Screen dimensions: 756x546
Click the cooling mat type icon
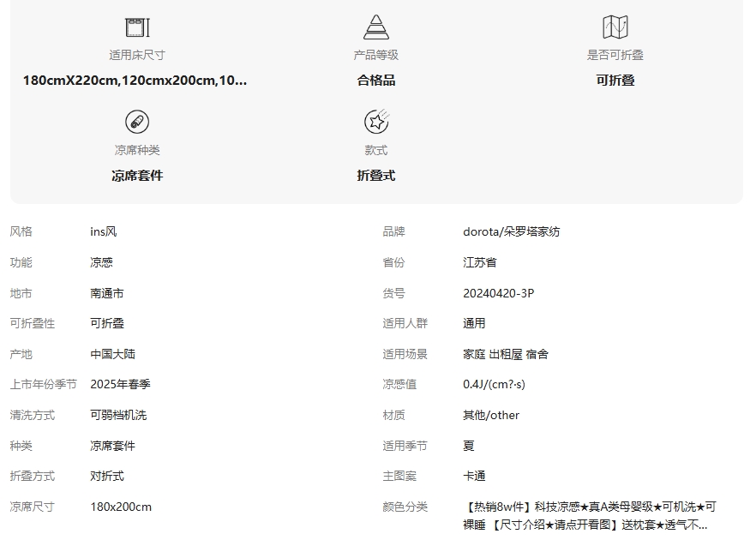pyautogui.click(x=136, y=122)
